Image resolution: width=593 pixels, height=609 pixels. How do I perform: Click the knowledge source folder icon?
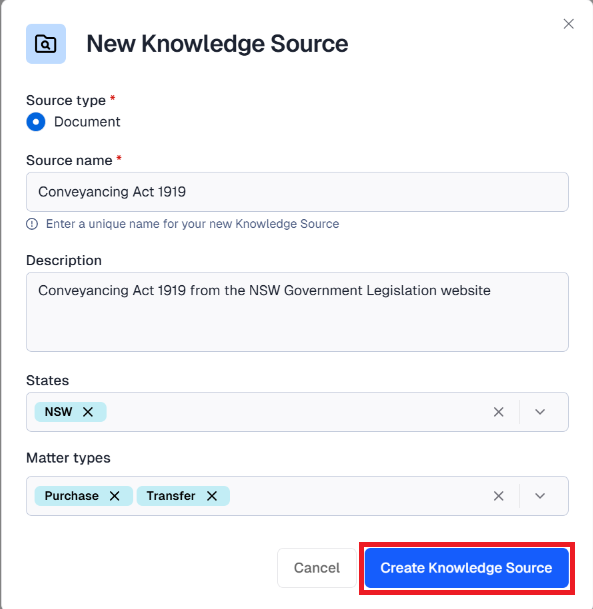click(x=46, y=44)
